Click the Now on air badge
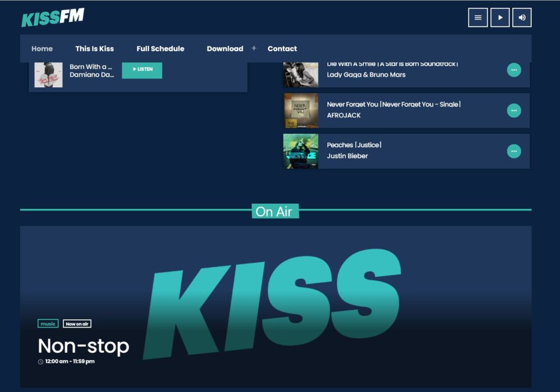This screenshot has width=560, height=392. (77, 324)
